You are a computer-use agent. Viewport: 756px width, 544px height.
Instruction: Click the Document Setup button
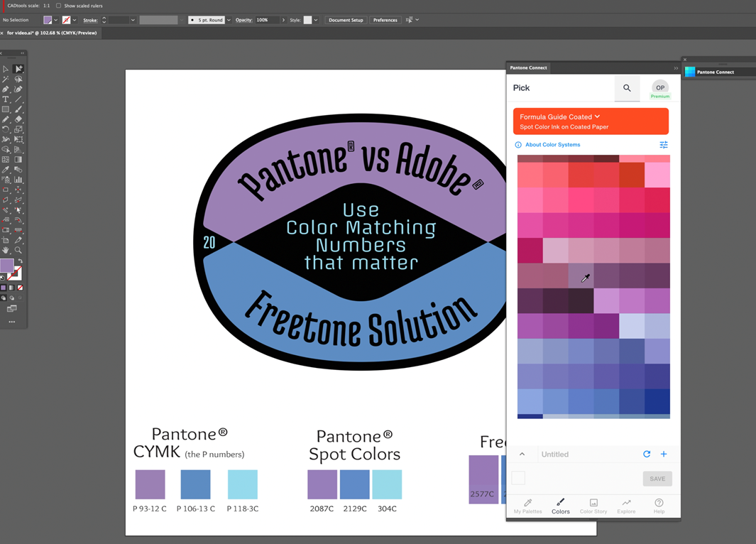(346, 20)
